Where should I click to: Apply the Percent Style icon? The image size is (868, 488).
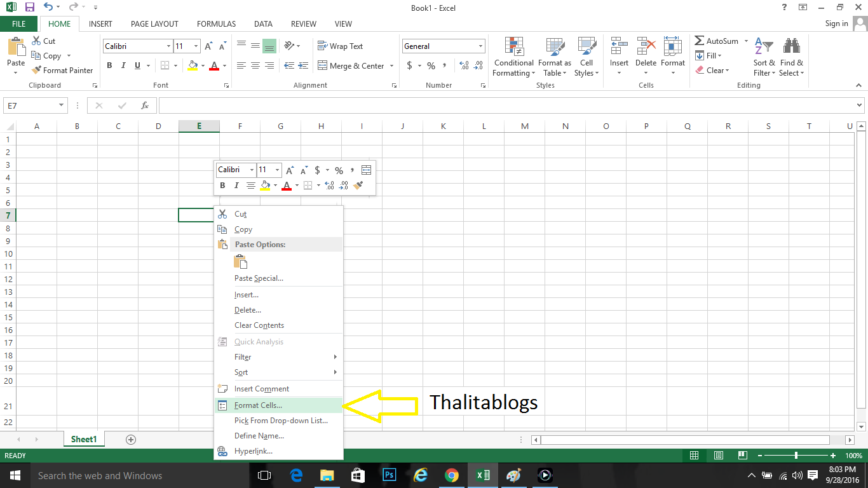pos(431,65)
